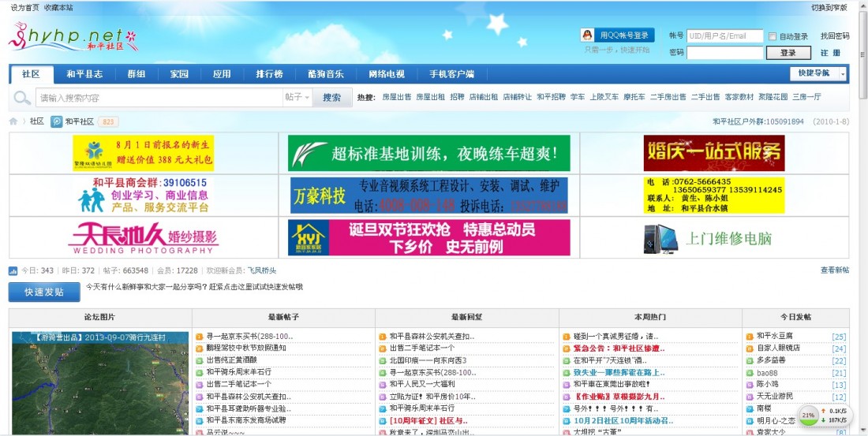Viewport: 868px width, 436px height.
Task: Click the rank icon beside bao88
Action: [750, 373]
